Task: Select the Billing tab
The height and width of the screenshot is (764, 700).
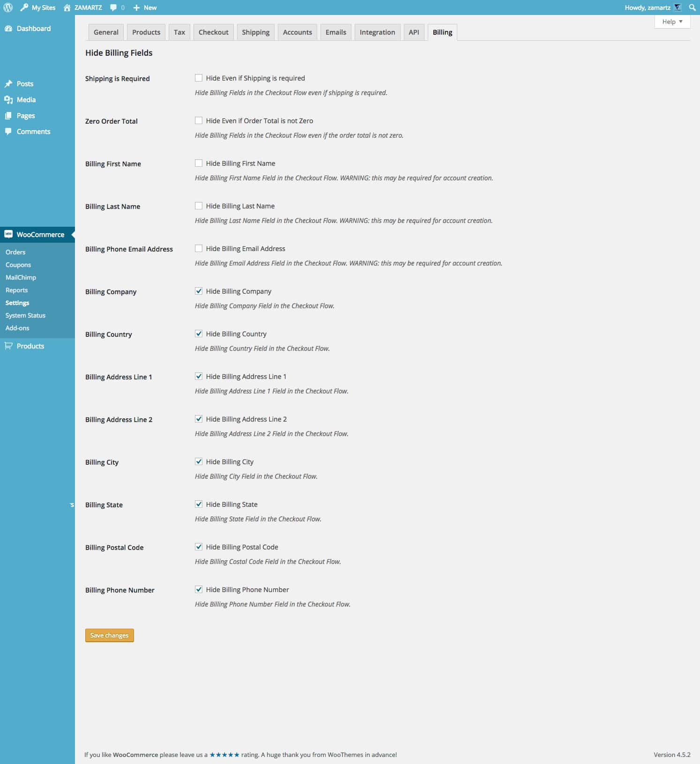Action: point(442,32)
